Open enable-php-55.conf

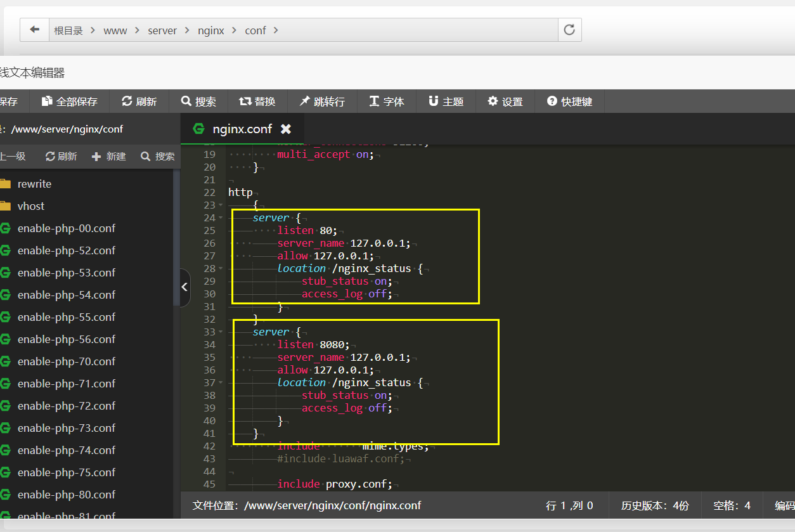click(x=67, y=317)
